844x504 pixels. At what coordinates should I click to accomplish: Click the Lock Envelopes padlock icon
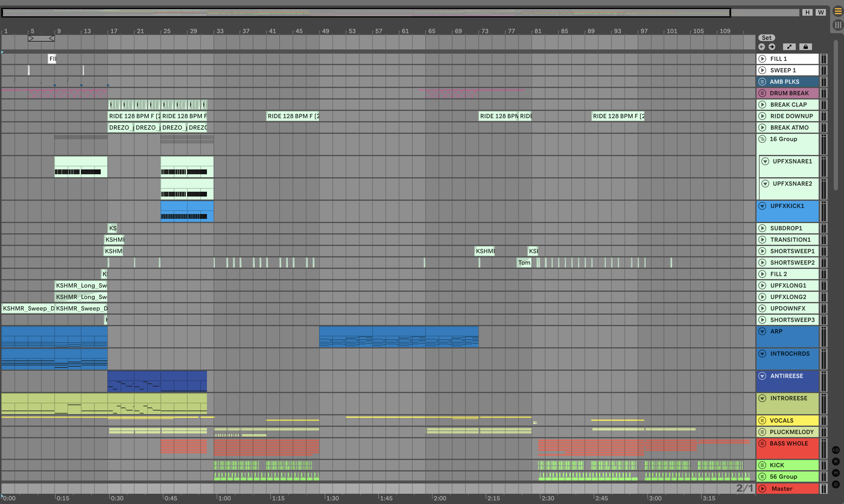pyautogui.click(x=805, y=47)
